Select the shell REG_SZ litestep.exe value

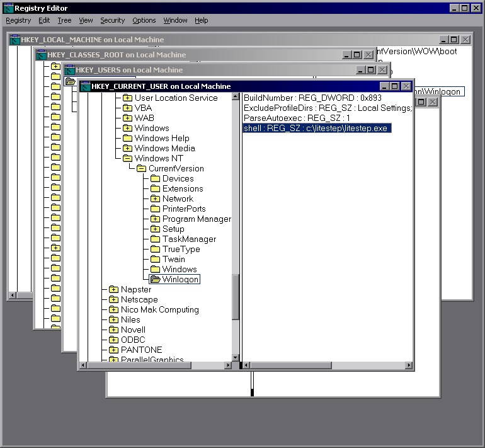coord(317,128)
